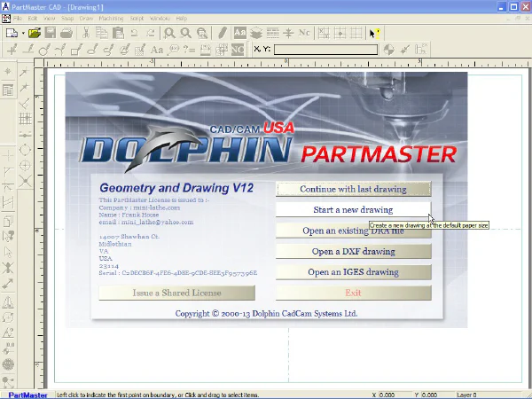532x399 pixels.
Task: Click 'Open an IGES drawing' button
Action: pos(353,272)
